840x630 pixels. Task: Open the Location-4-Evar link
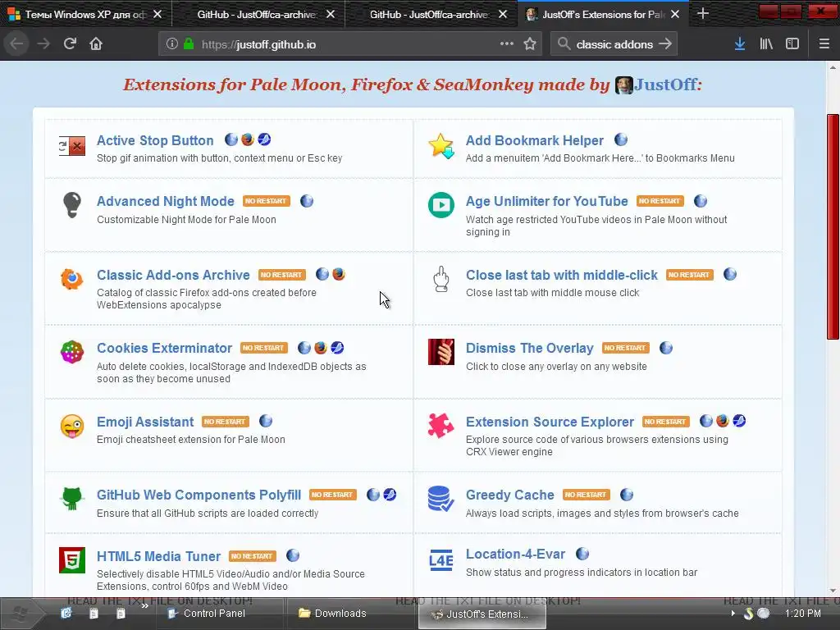point(515,554)
